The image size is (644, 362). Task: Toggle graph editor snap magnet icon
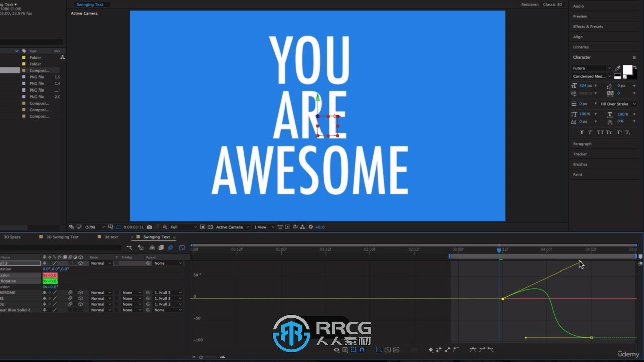click(x=362, y=350)
